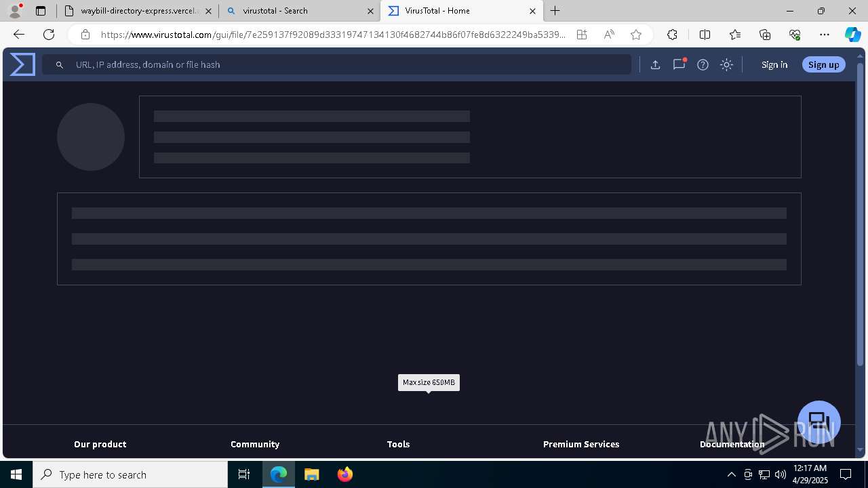Open the floating chat support button
868x488 pixels.
(819, 422)
